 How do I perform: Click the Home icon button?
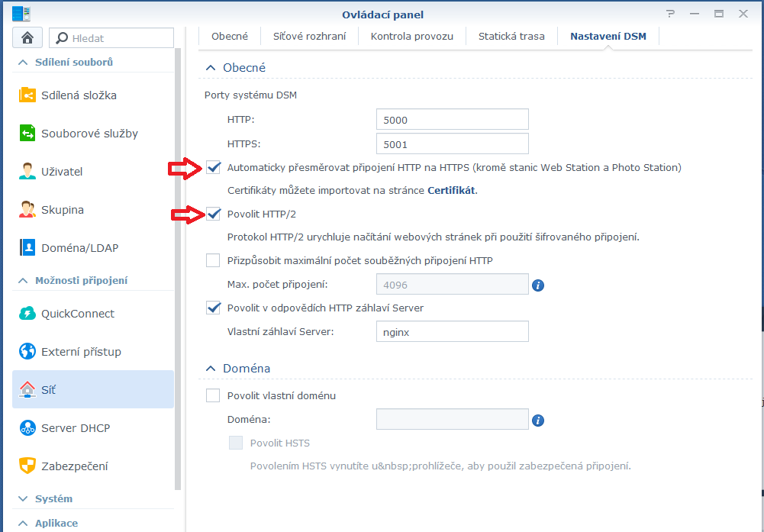[x=27, y=37]
